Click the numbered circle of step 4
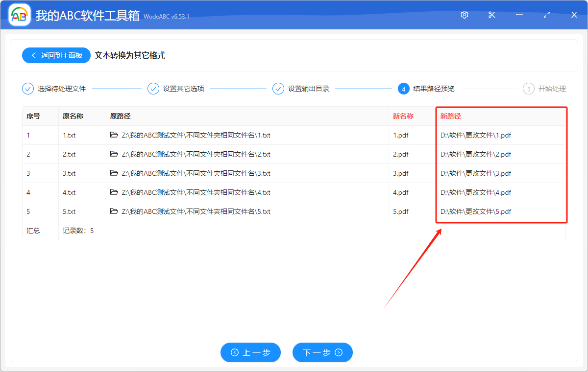 (403, 89)
